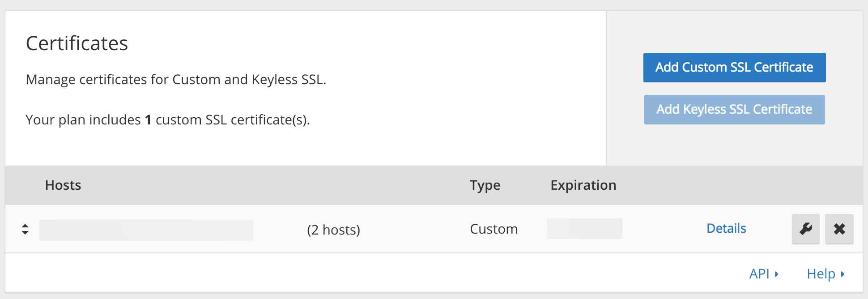Delete the certificate with the X icon
The width and height of the screenshot is (868, 299).
point(839,229)
